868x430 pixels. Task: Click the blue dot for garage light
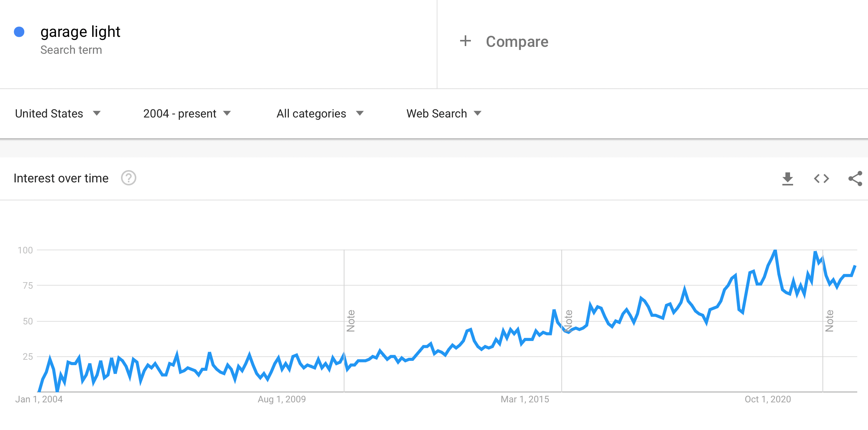tap(19, 32)
